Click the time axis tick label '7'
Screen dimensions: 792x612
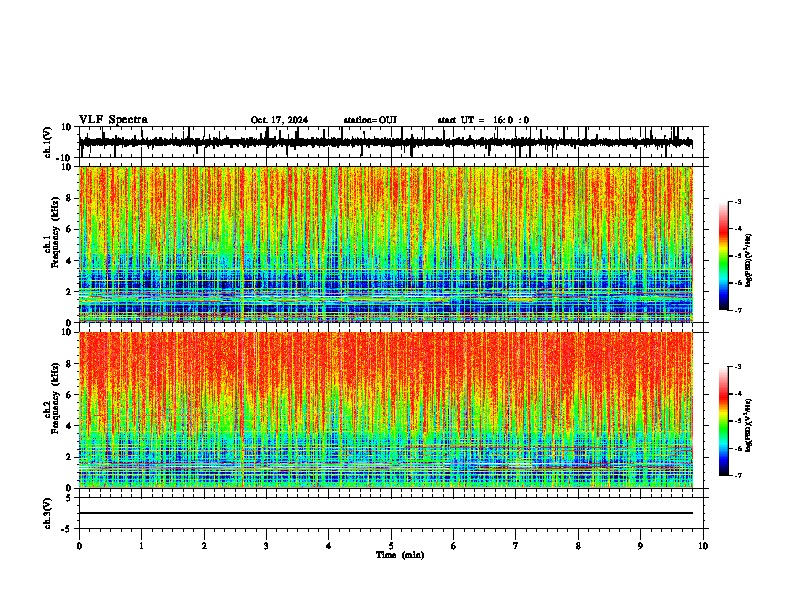click(516, 546)
